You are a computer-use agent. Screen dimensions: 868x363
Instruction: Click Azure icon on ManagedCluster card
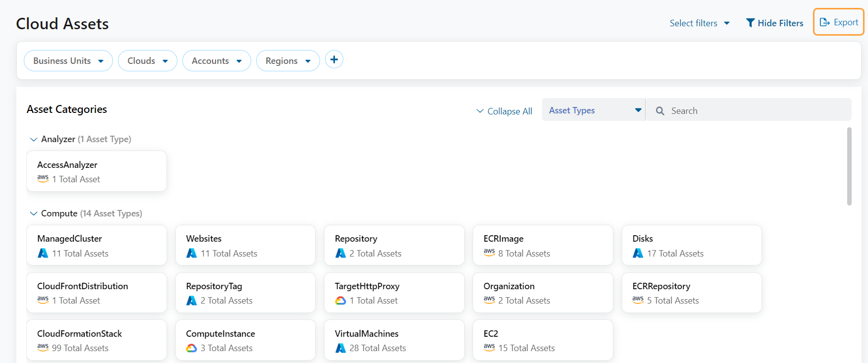[43, 253]
